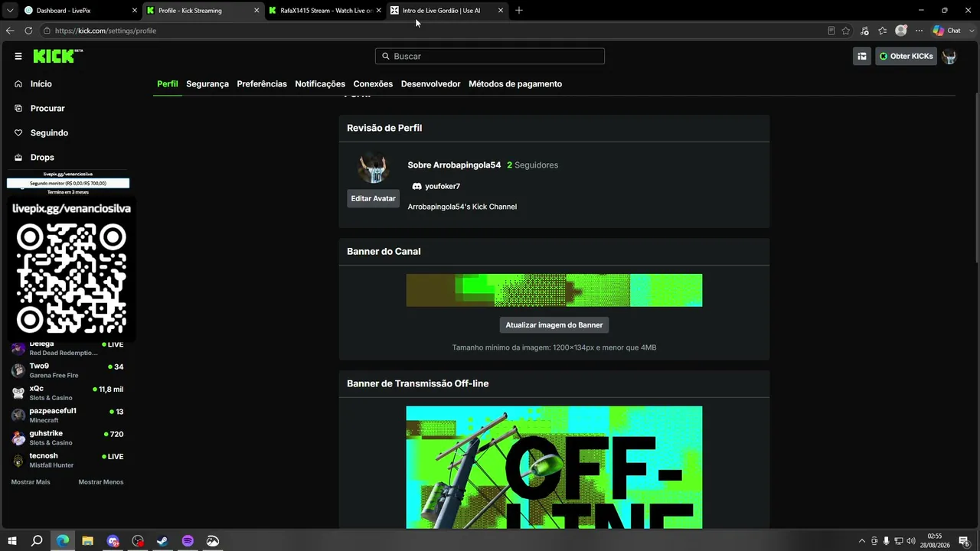Close the Dashboard - LivePix tab
This screenshot has width=980, height=551.
click(135, 11)
